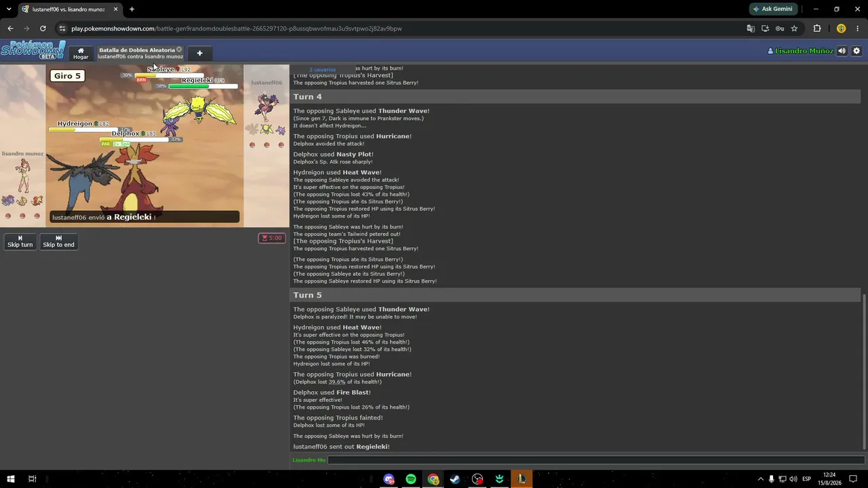
Task: Open Google Translate page icon
Action: tap(751, 28)
